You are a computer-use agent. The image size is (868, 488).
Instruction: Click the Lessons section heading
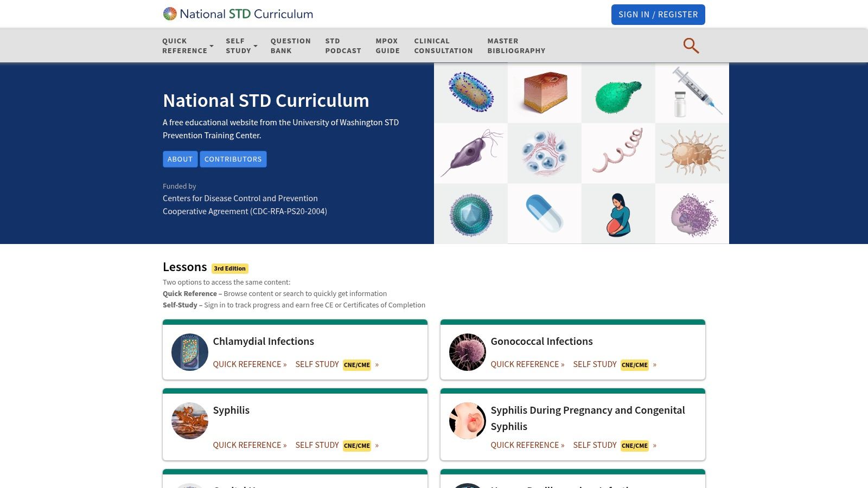pyautogui.click(x=184, y=267)
